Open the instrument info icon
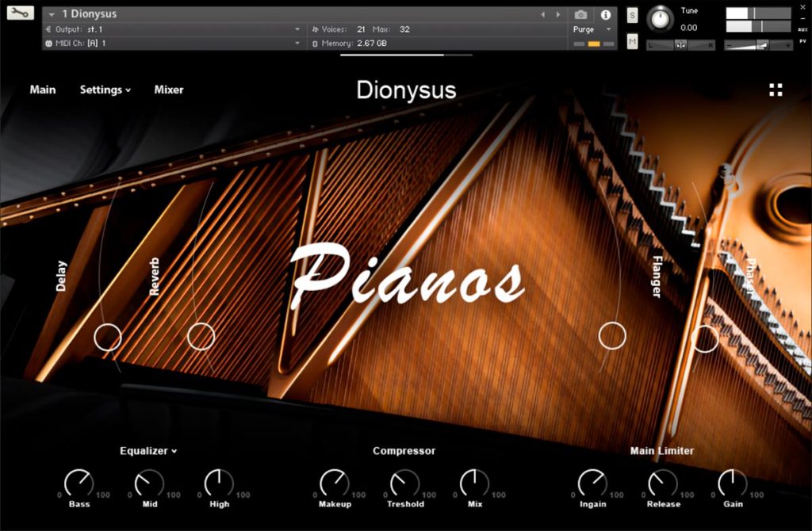Viewport: 812px width, 531px height. coord(605,14)
